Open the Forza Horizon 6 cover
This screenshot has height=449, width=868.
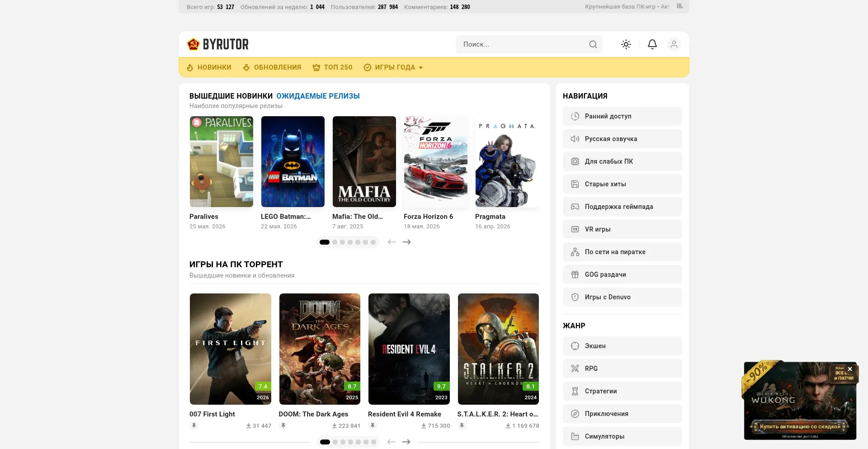tap(436, 162)
